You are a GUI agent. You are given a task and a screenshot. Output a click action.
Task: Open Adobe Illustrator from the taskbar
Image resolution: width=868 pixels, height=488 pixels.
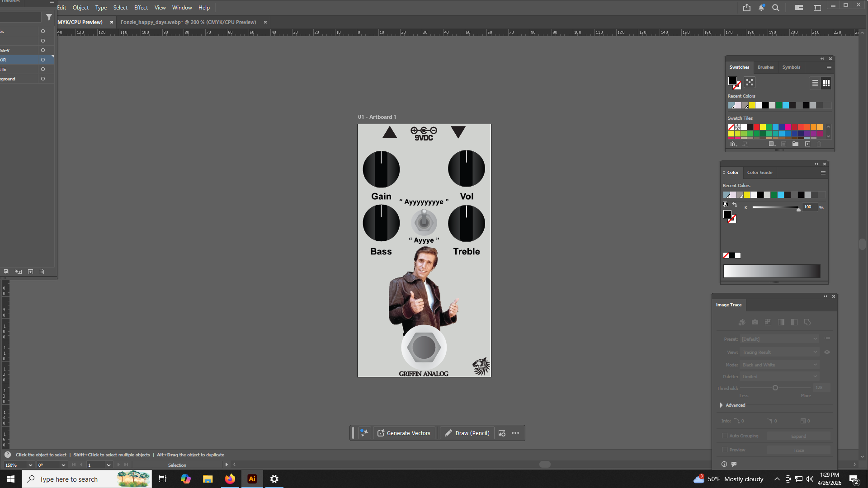click(x=252, y=479)
